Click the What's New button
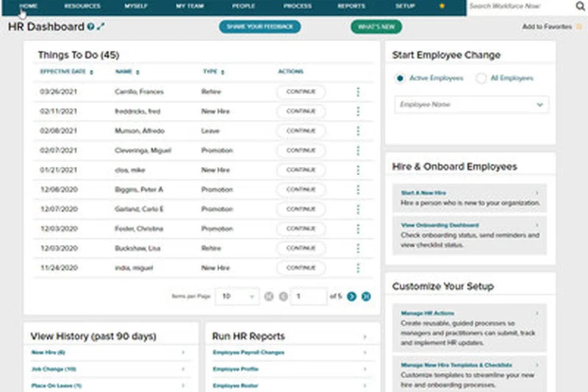The width and height of the screenshot is (588, 392). click(376, 26)
